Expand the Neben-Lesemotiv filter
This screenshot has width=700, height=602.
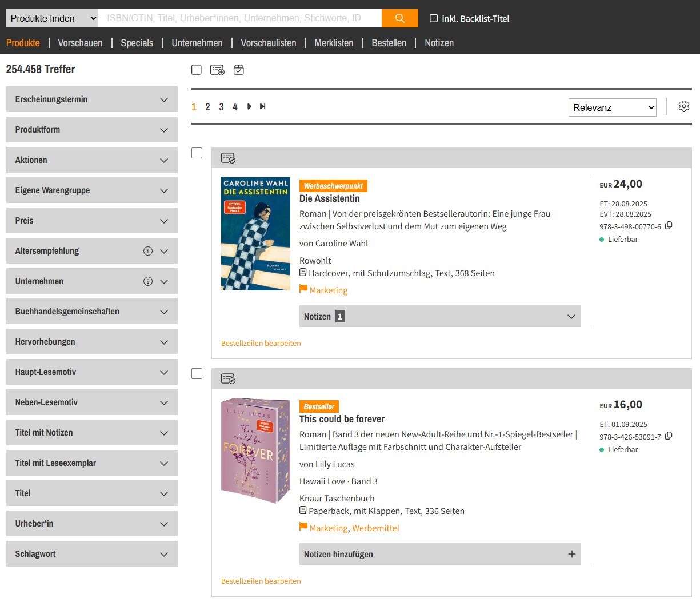(x=92, y=402)
